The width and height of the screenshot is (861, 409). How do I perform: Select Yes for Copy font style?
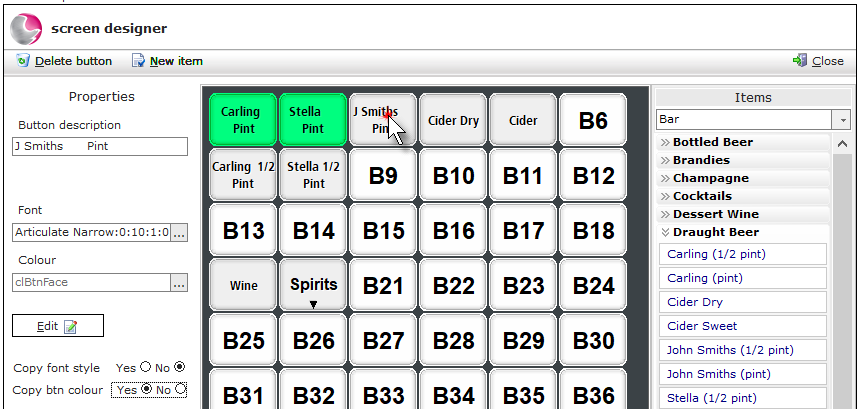[x=146, y=367]
